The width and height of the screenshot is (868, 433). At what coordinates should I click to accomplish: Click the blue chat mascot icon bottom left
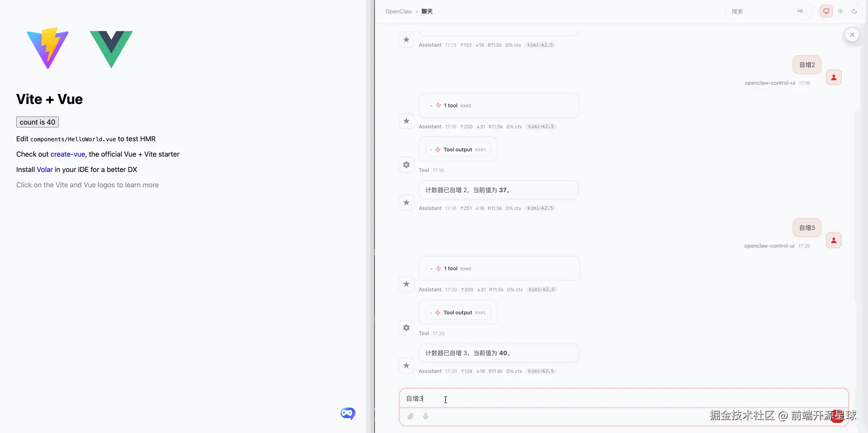pos(347,413)
